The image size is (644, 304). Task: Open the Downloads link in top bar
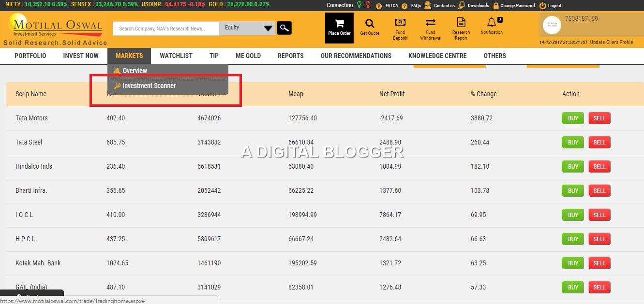(x=474, y=6)
